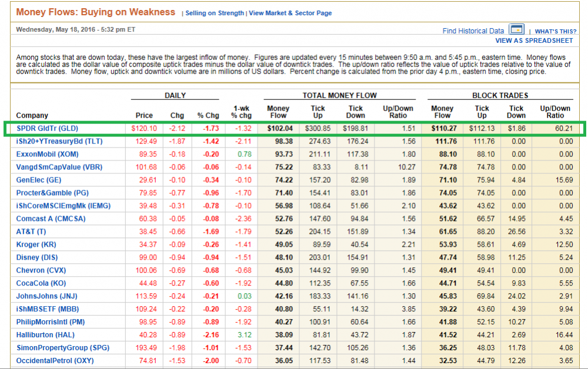This screenshot has height=369, width=588.
Task: Open Procter&Gamble (PG) quote page
Action: [x=52, y=193]
